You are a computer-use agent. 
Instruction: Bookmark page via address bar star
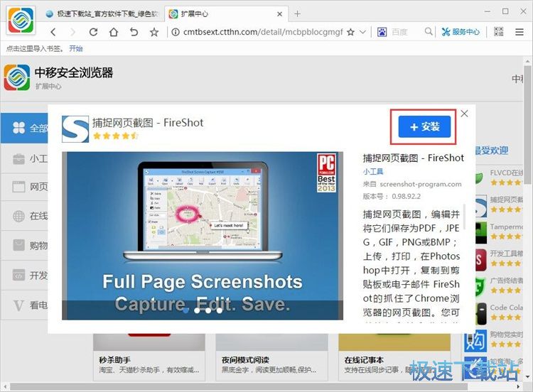[350, 32]
